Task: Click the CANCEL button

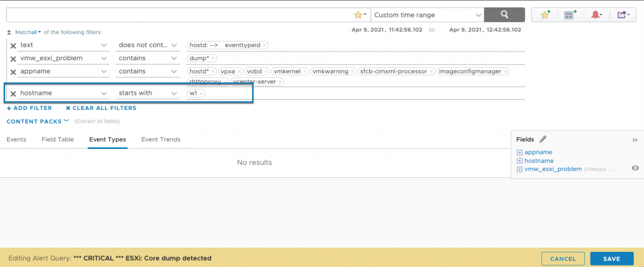Action: coord(563,258)
